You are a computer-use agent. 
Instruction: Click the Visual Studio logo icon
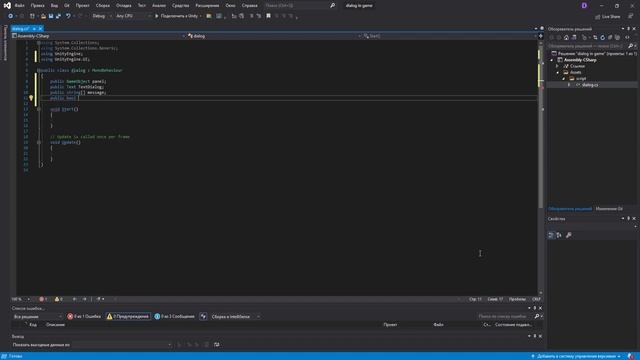coord(7,6)
